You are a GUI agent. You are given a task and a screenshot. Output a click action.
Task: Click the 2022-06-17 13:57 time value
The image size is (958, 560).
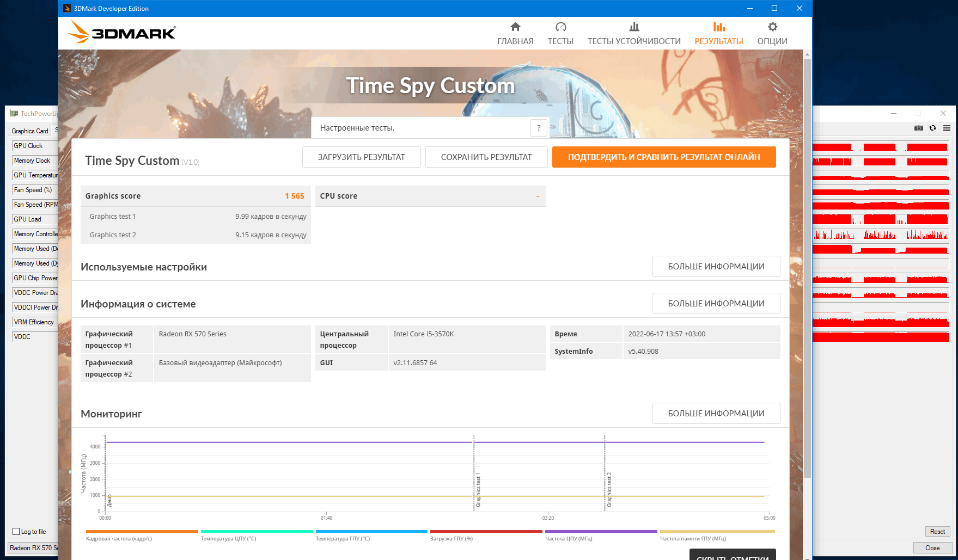point(667,334)
